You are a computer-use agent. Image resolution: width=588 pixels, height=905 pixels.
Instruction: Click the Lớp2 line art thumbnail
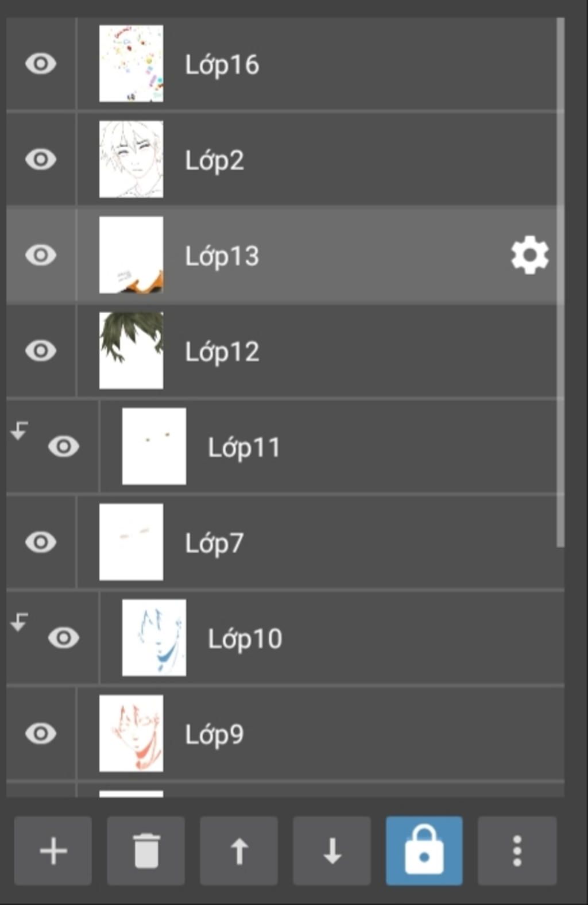point(131,159)
